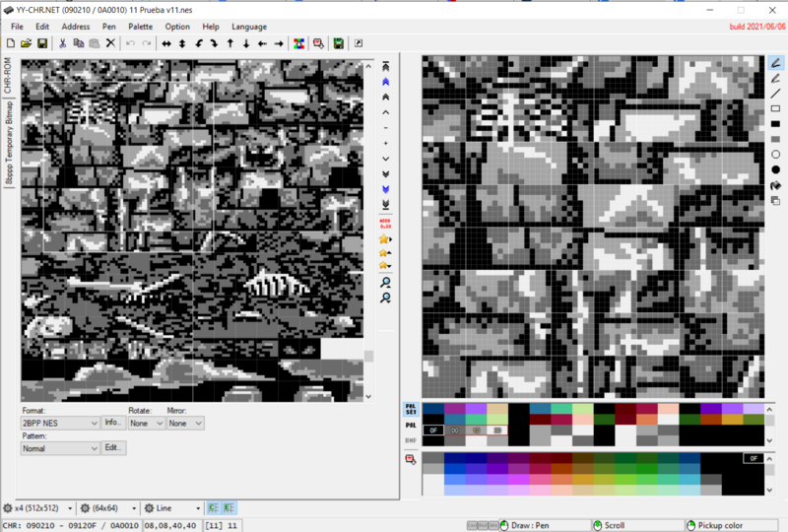Viewport: 788px width, 532px height.
Task: Open the Palette menu
Action: pyautogui.click(x=140, y=27)
